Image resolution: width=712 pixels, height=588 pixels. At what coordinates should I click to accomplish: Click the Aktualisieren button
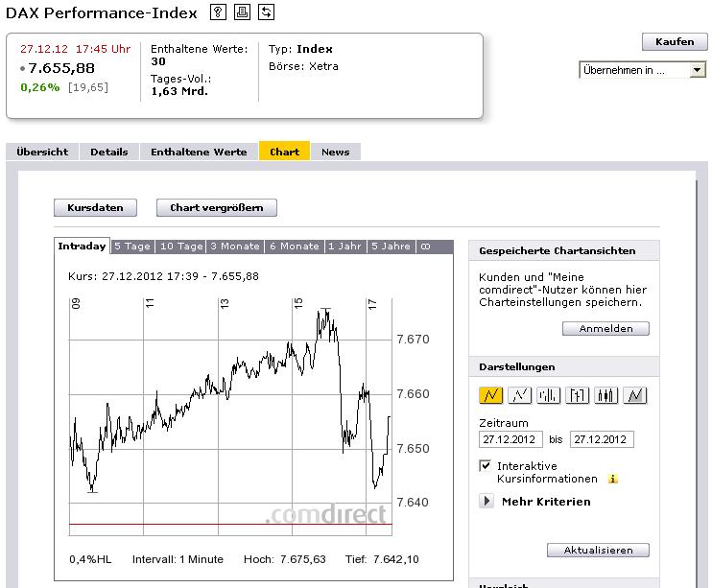point(598,550)
